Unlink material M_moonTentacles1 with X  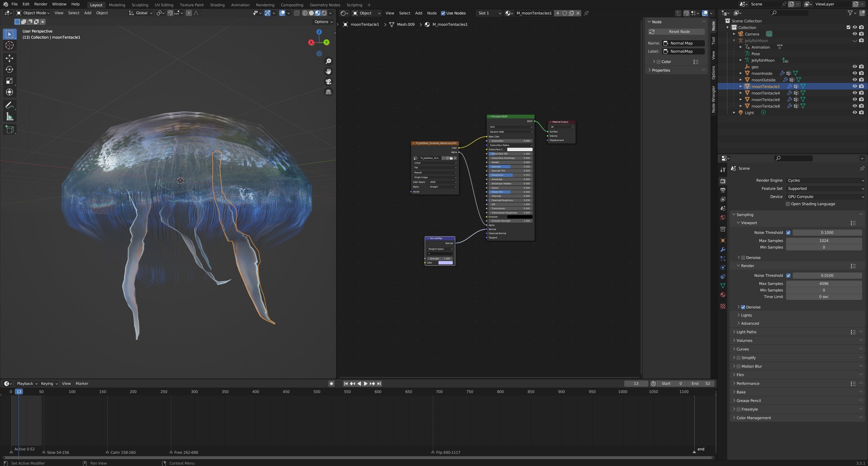click(578, 13)
